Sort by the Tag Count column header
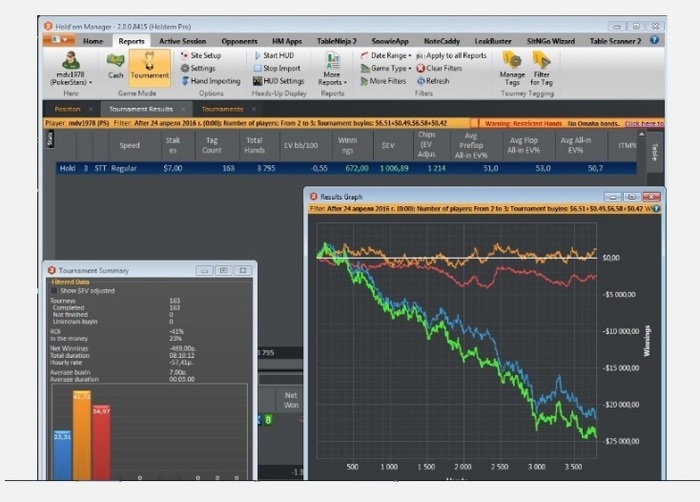 point(212,145)
